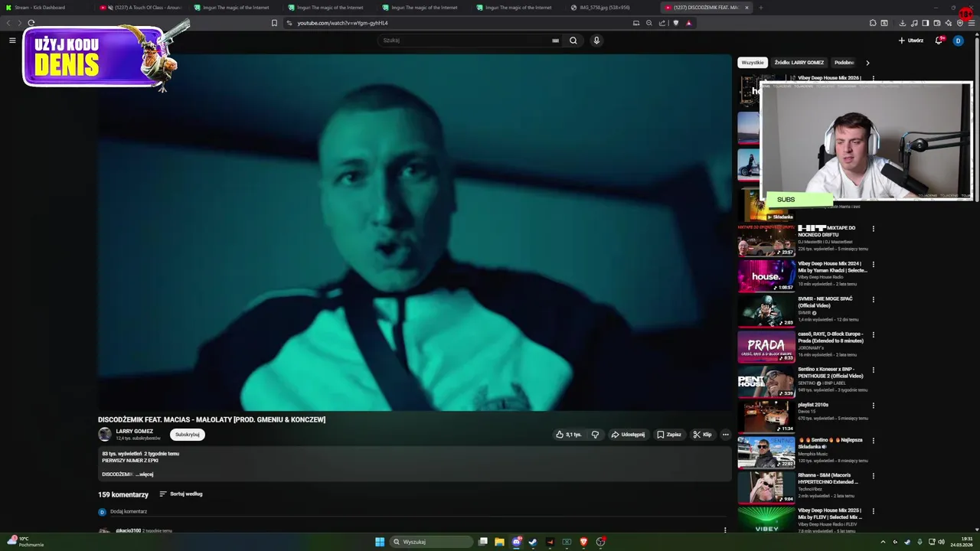Screen dimensions: 980x551
Task: Open options for Rihanna S&M Hypertechno video
Action: tap(873, 476)
